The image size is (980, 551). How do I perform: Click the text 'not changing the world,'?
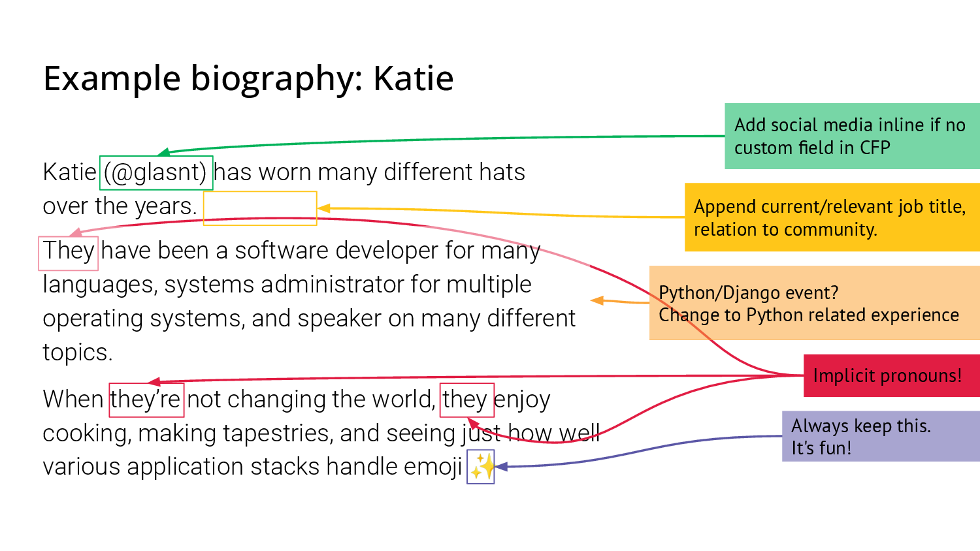(311, 400)
